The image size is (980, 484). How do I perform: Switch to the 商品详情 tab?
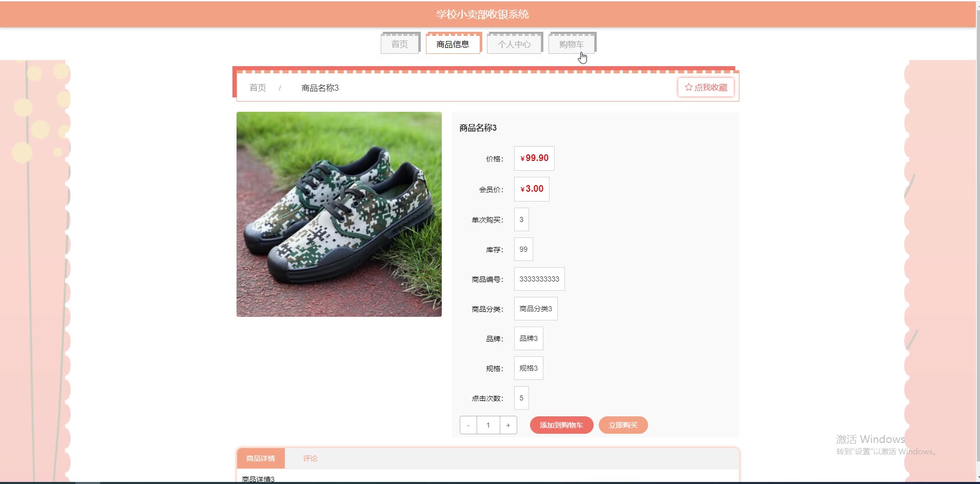(x=261, y=458)
